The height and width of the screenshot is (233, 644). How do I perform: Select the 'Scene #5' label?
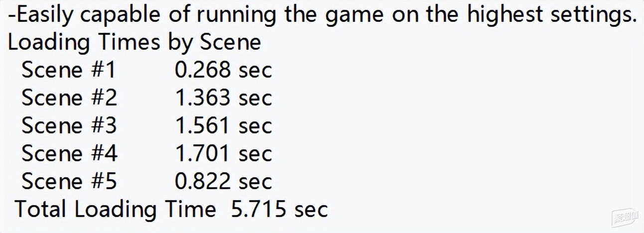(69, 181)
